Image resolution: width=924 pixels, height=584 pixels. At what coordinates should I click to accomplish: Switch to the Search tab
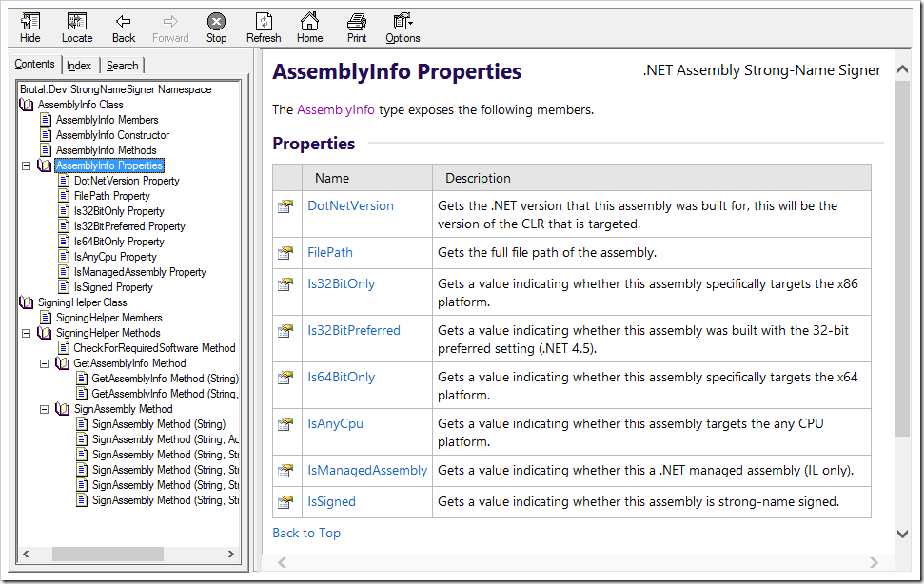[x=122, y=66]
